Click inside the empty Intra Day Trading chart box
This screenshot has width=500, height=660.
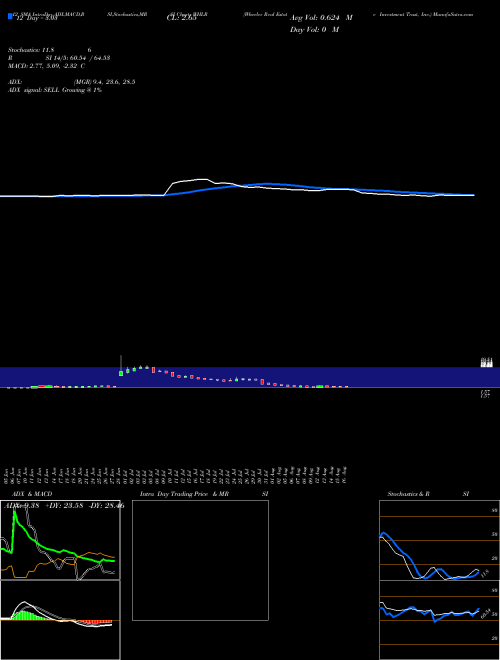pyautogui.click(x=200, y=560)
